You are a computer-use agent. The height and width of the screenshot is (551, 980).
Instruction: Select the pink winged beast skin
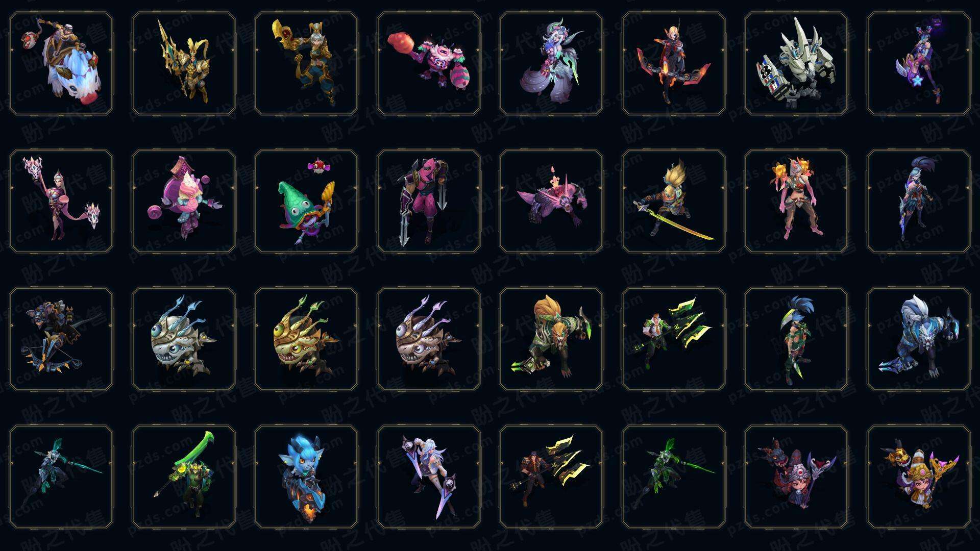551,201
